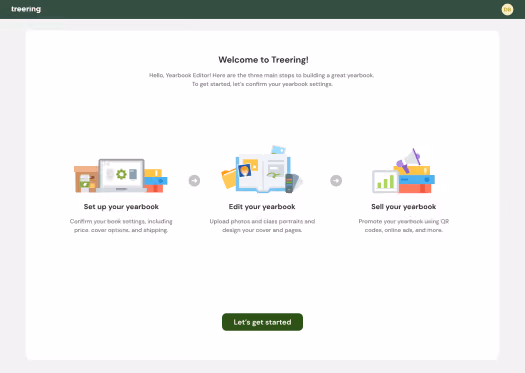Image resolution: width=525 pixels, height=373 pixels.
Task: Click the Welcome to Treering! title
Action: pyautogui.click(x=263, y=60)
